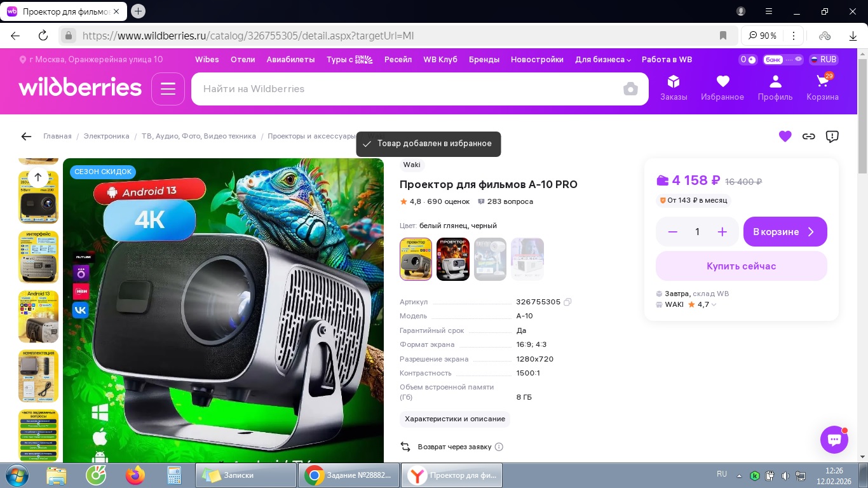Viewport: 868px width, 488px height.
Task: Go back using the breadcrumb arrow
Action: point(26,136)
